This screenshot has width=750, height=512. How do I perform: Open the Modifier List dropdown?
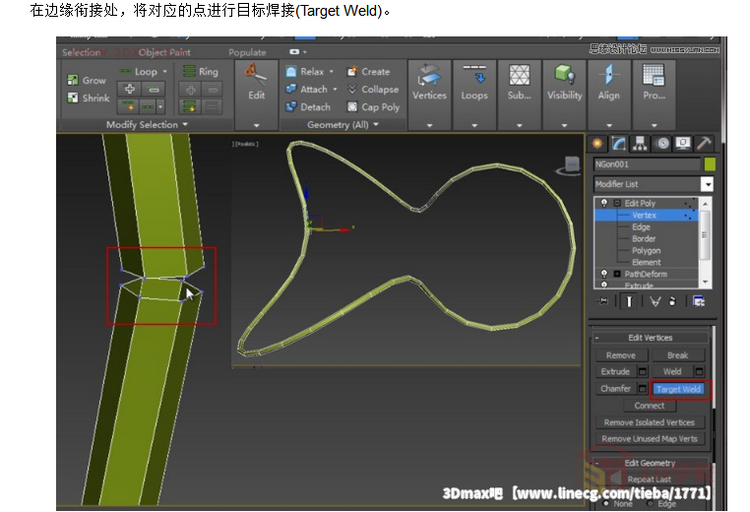pyautogui.click(x=707, y=184)
